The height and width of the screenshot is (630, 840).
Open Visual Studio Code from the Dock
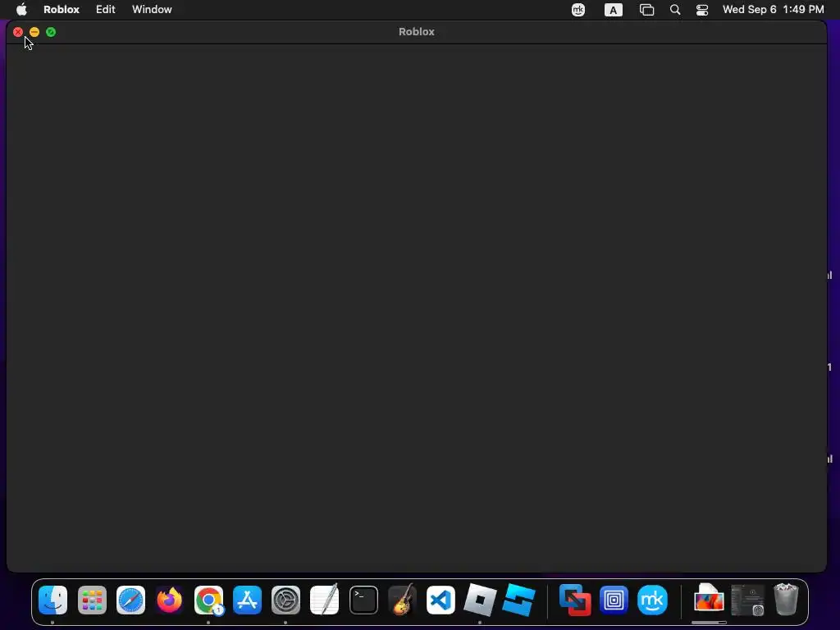point(441,600)
